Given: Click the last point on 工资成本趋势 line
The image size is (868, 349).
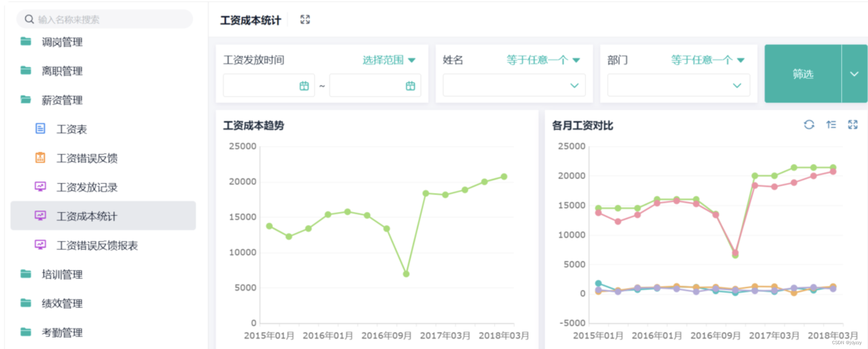Looking at the screenshot, I should (x=504, y=177).
